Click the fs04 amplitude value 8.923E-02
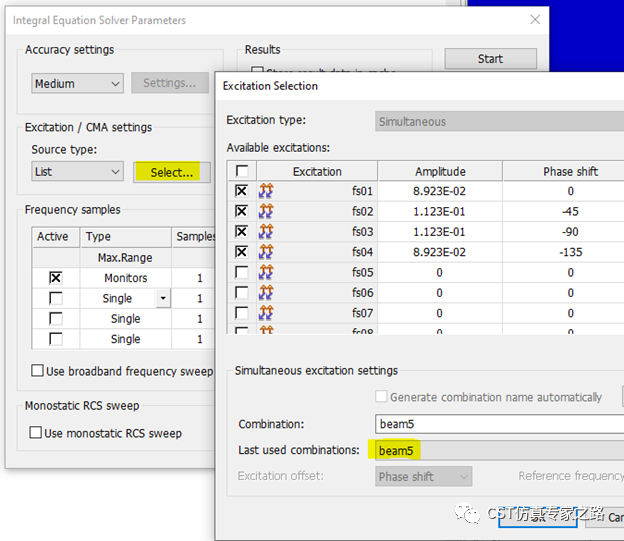The height and width of the screenshot is (541, 624). tap(439, 252)
